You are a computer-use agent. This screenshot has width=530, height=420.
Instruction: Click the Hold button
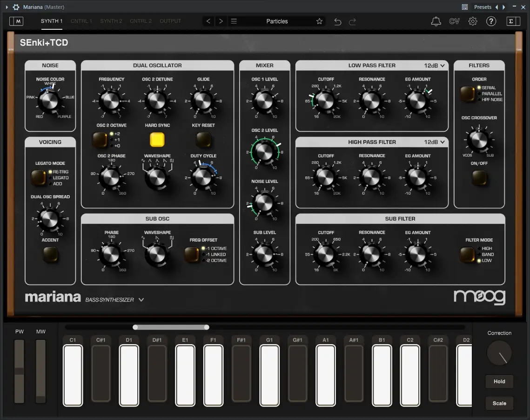[499, 381]
